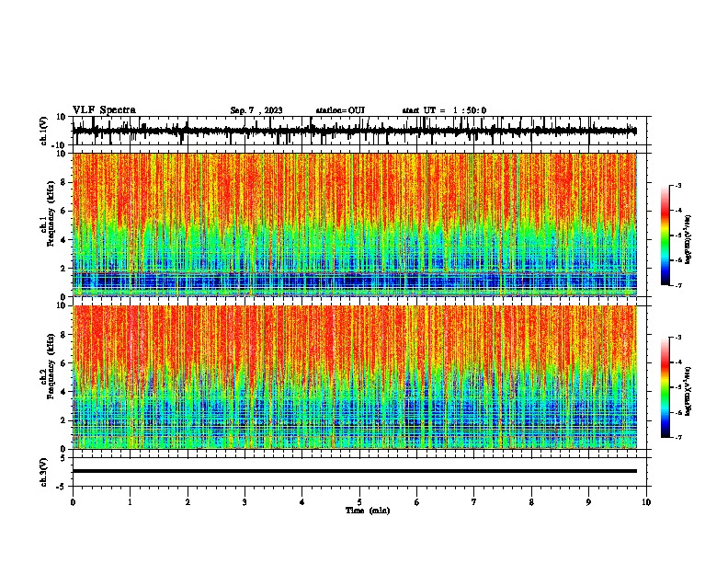Screen dimensions: 728x563
Task: Click inside the ch.2 spectrogram panel
Action: point(355,377)
